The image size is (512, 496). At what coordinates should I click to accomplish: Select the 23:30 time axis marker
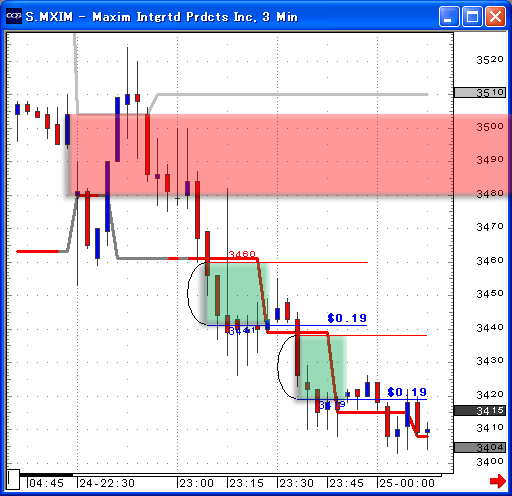296,483
